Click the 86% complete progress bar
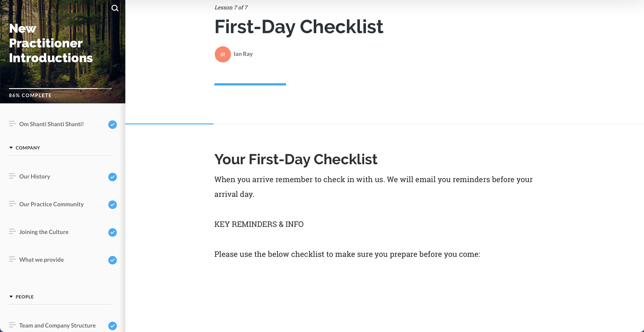This screenshot has width=644, height=332. click(x=60, y=89)
